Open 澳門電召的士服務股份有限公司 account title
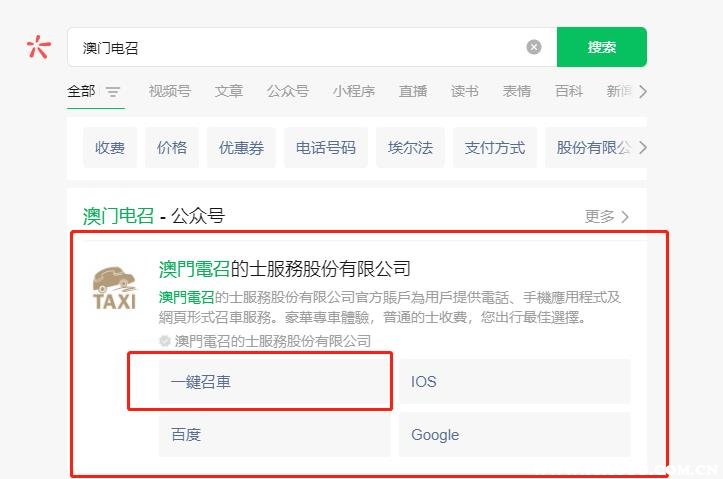This screenshot has height=479, width=723. tap(285, 269)
